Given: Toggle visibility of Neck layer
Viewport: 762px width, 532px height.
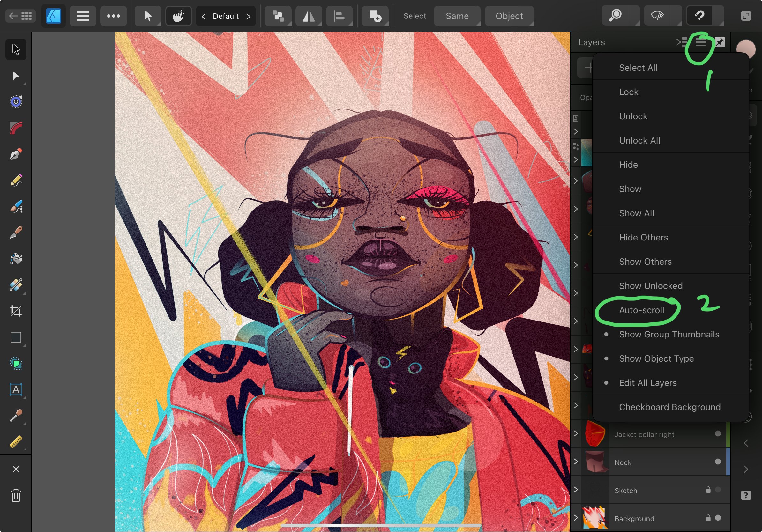Looking at the screenshot, I should point(718,462).
